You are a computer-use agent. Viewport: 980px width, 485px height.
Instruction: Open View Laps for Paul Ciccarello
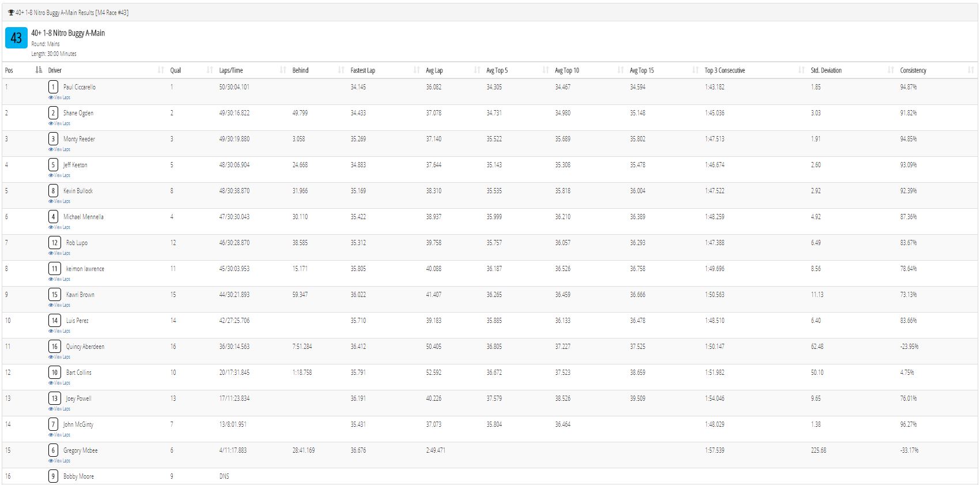pos(59,97)
